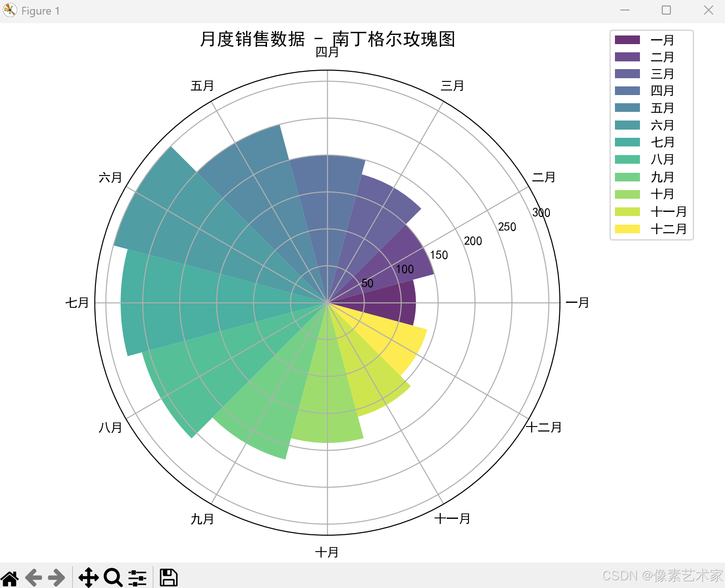The image size is (725, 588).
Task: Click the radial tick label 150
Action: tap(439, 255)
